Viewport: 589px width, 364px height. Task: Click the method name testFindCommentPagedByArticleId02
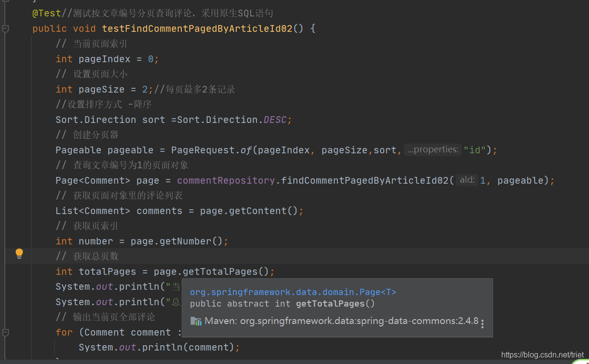point(197,28)
